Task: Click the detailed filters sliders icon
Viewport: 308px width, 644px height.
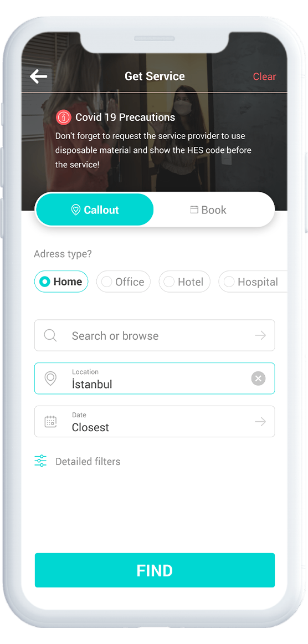Action: point(40,461)
